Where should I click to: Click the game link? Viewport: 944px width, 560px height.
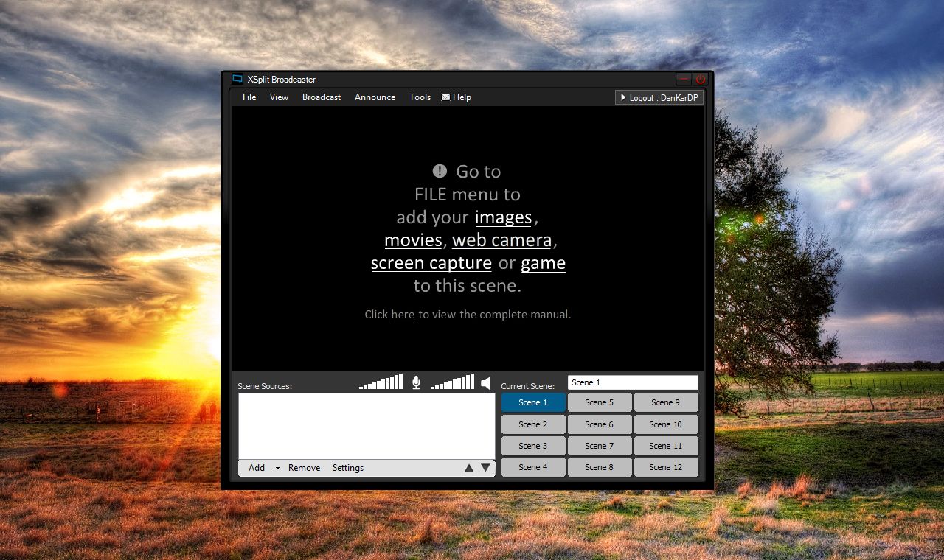point(544,263)
